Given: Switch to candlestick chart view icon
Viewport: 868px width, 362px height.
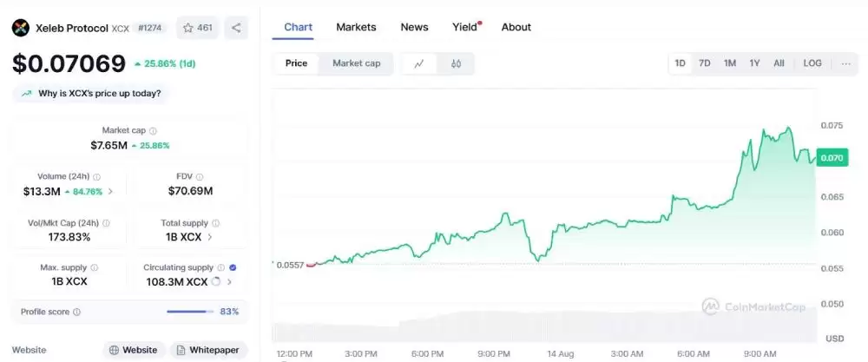Looking at the screenshot, I should (x=456, y=63).
